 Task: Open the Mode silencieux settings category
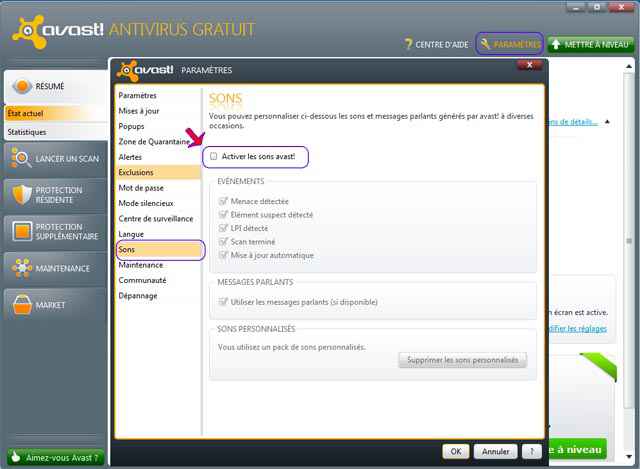coord(158,203)
